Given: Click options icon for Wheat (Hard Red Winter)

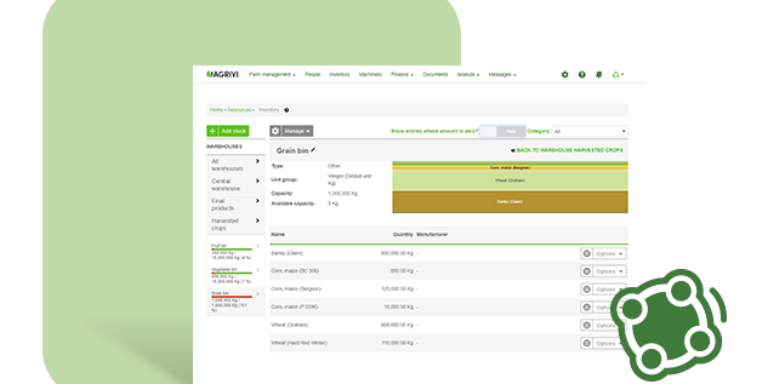Looking at the screenshot, I should pyautogui.click(x=586, y=343).
